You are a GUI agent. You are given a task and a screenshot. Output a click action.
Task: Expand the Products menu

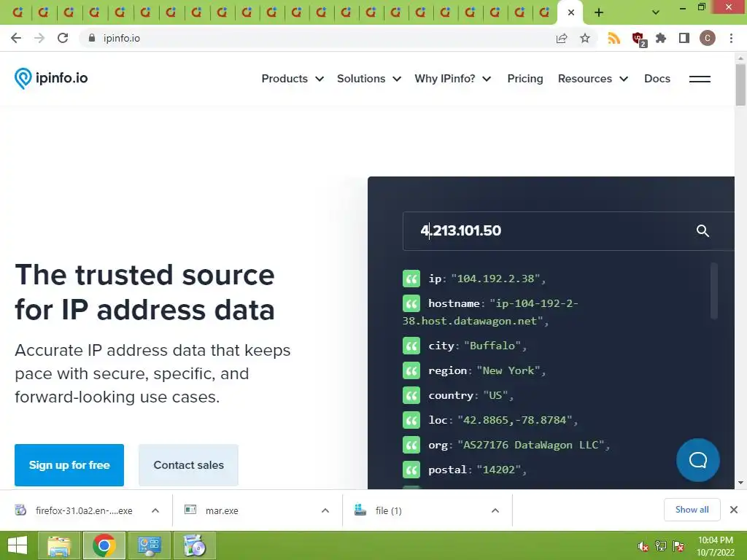click(293, 79)
